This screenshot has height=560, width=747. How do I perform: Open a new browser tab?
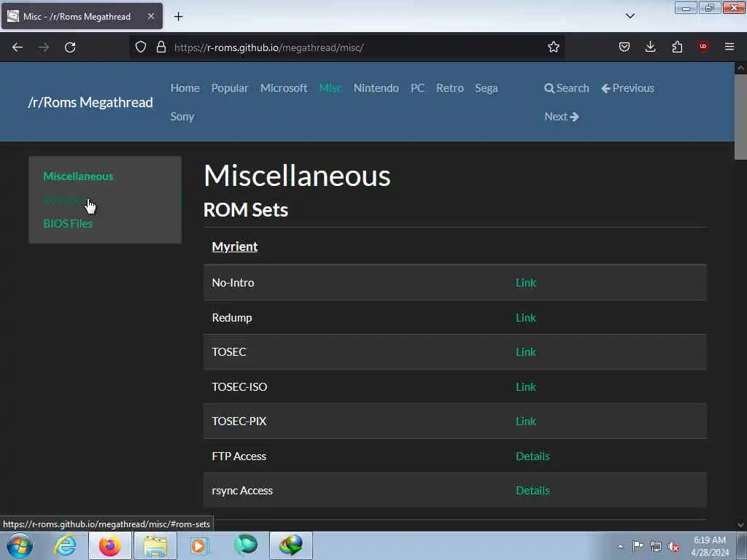(x=178, y=17)
